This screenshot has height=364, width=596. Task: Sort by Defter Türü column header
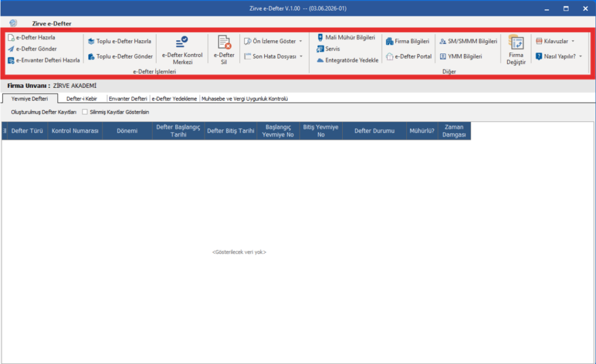[x=27, y=131]
